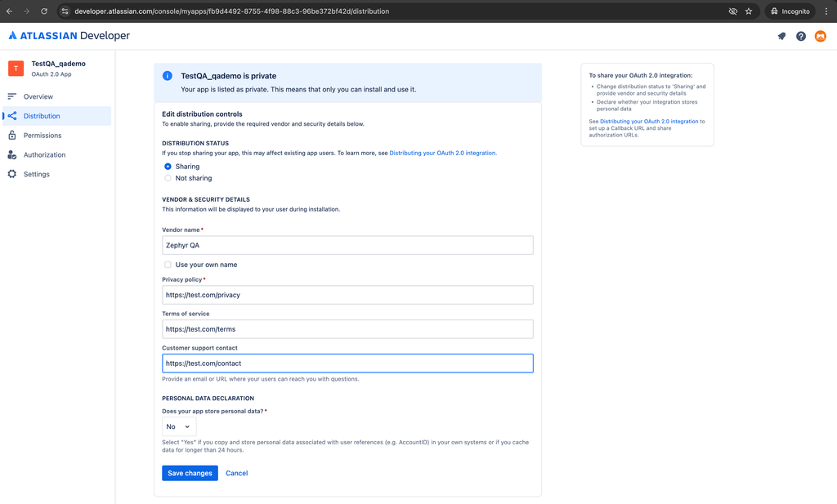
Task: Click the Atlassian Developer logo
Action: (x=69, y=36)
